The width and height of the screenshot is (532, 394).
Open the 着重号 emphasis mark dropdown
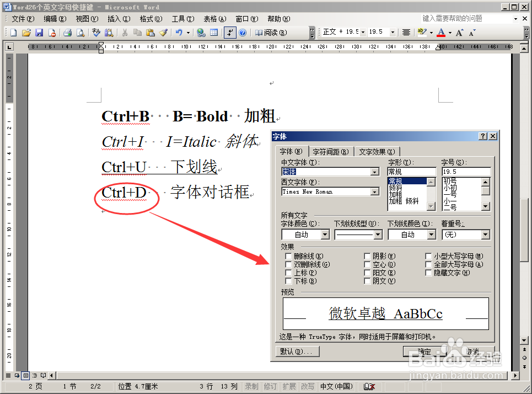tap(486, 235)
